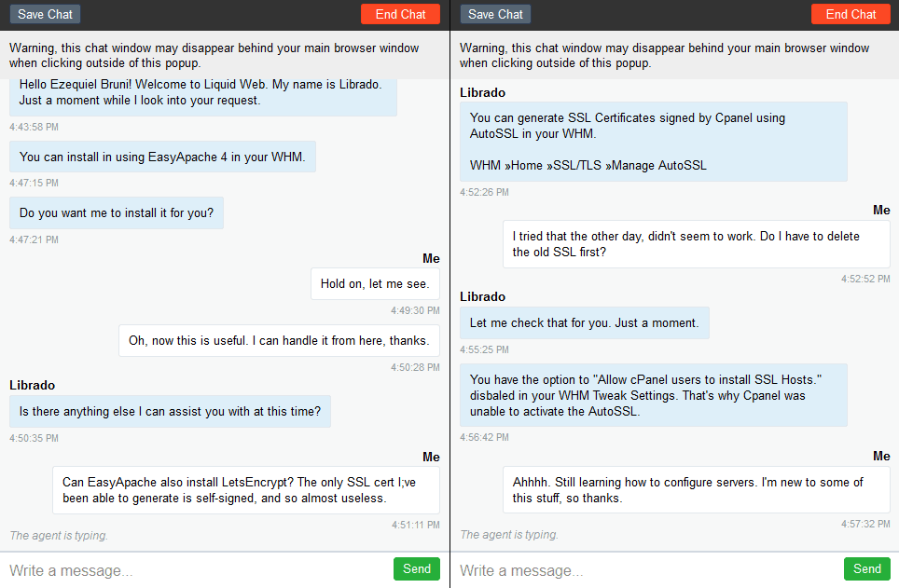Click the right window's Send button

click(x=867, y=569)
